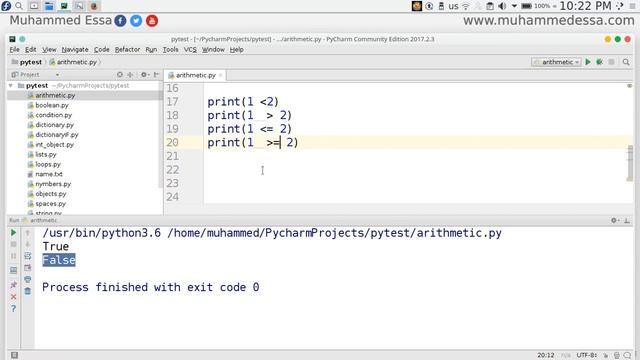Screen dimensions: 640x360
Task: Open Edit menu
Action: point(31,49)
